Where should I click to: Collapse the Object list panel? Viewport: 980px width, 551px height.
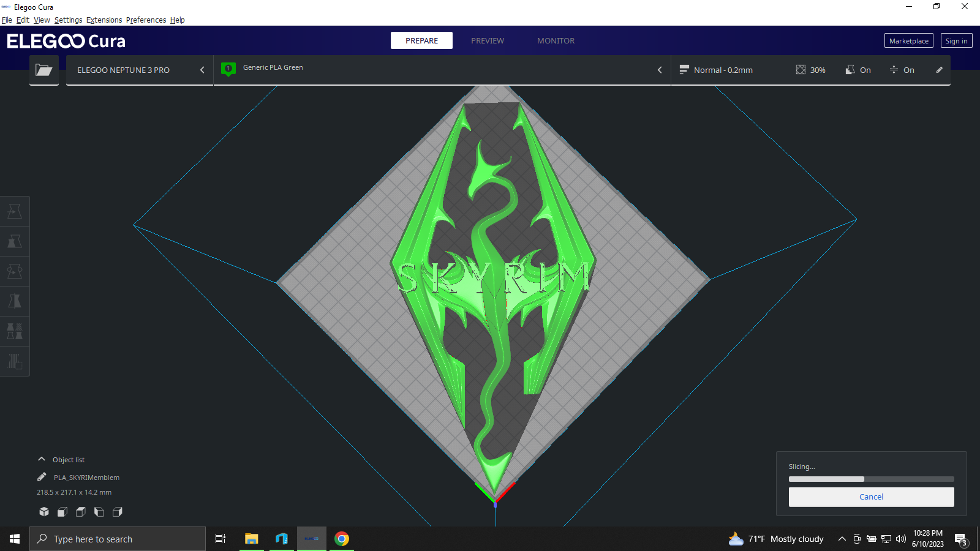(42, 459)
